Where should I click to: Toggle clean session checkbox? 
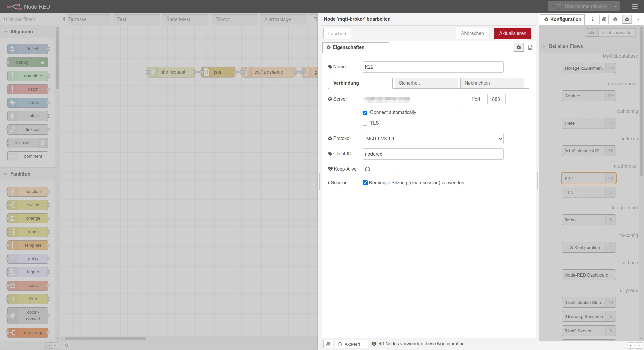365,183
